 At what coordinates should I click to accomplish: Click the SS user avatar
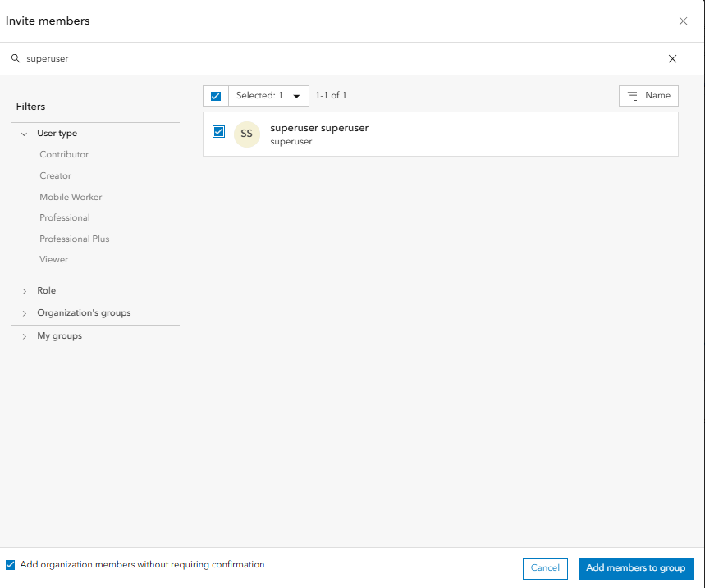pyautogui.click(x=246, y=134)
